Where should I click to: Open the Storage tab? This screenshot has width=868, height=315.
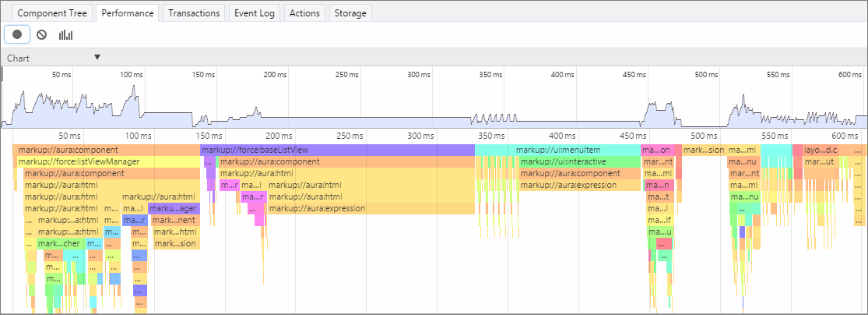[x=350, y=13]
